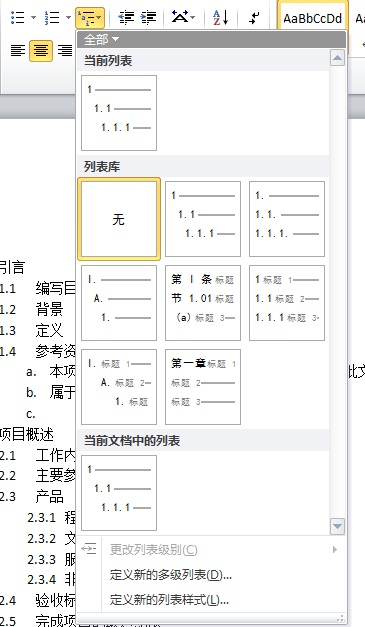Click the decrease indent icon
This screenshot has height=627, width=365.
point(126,18)
